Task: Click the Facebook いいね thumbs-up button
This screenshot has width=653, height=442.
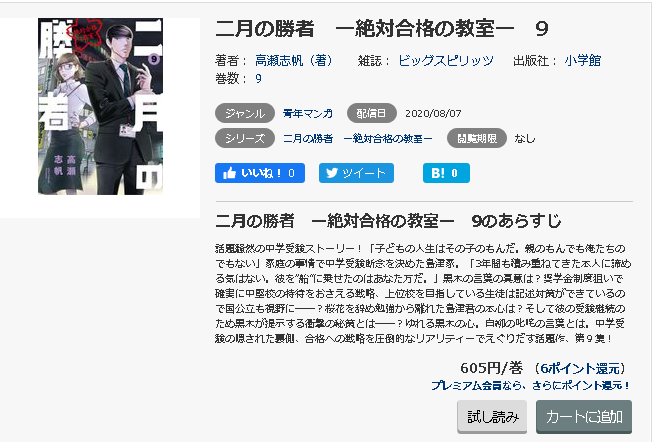Action: [x=260, y=173]
